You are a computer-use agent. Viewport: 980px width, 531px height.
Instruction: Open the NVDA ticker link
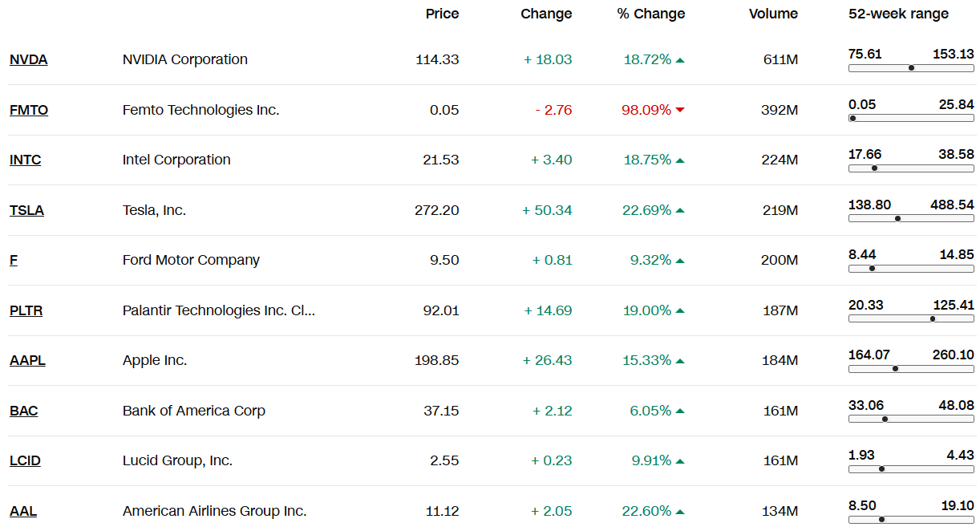[28, 59]
